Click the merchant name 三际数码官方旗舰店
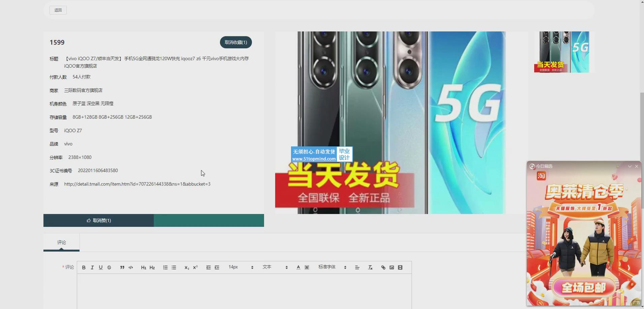 (83, 90)
